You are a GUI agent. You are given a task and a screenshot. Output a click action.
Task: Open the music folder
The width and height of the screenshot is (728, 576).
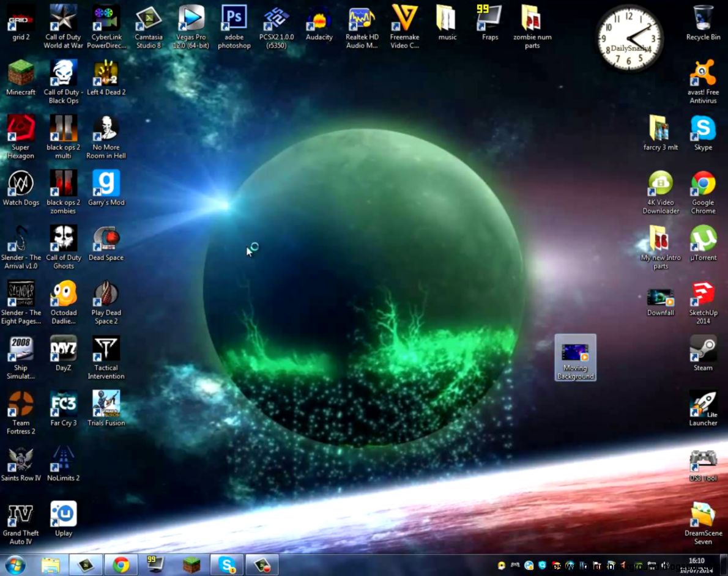(447, 23)
